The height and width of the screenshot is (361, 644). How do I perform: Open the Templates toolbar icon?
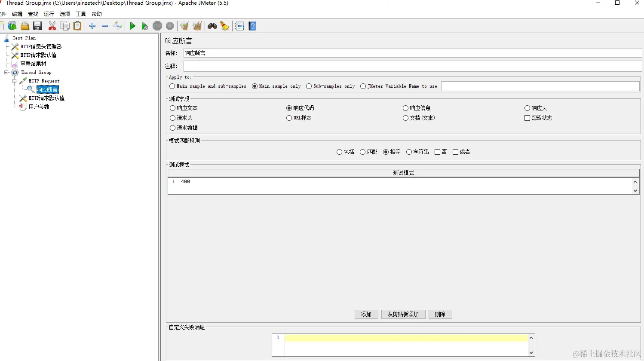(x=12, y=26)
